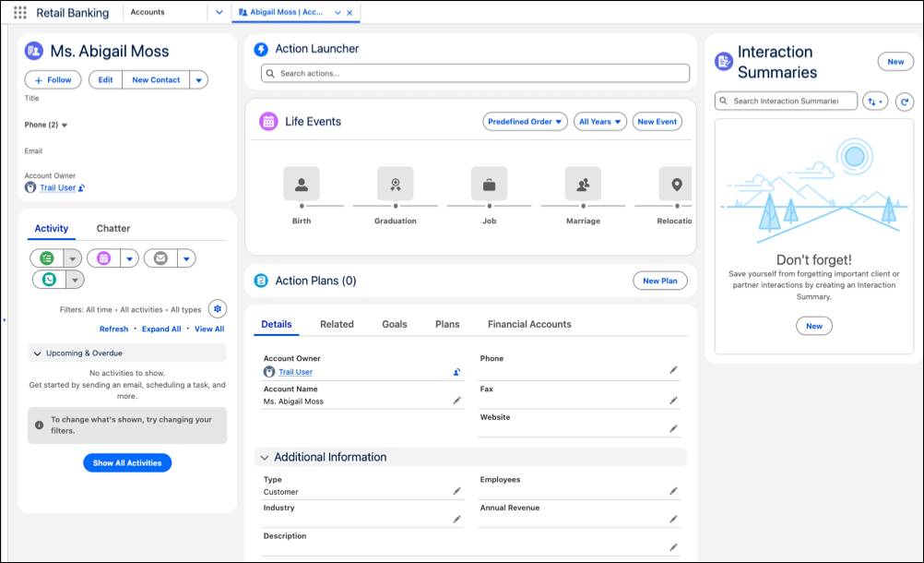Edit the Phone field pencil
Image resolution: width=924 pixels, height=563 pixels.
673,370
